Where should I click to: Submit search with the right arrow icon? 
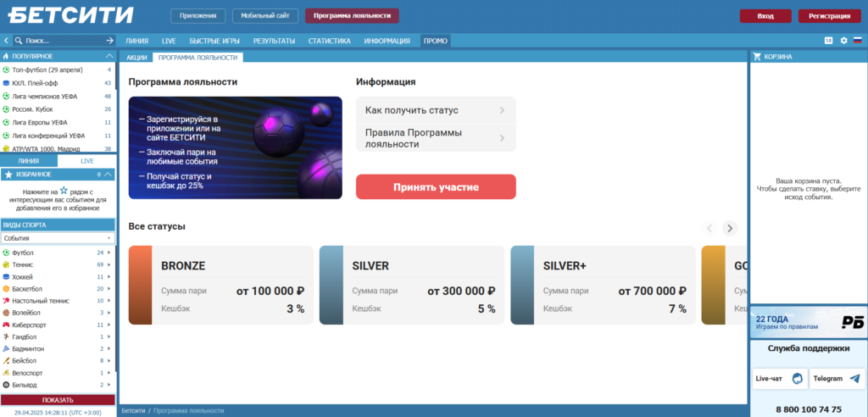pos(109,41)
